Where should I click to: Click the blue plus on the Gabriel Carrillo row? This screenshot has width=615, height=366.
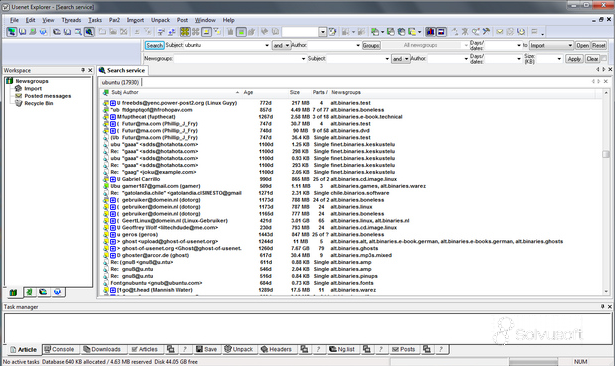point(113,179)
